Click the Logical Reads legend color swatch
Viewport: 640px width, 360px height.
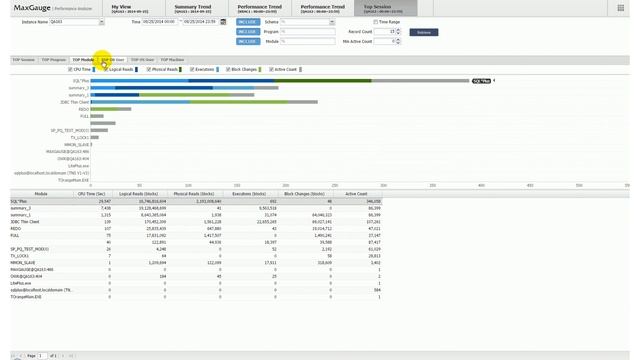[136, 69]
